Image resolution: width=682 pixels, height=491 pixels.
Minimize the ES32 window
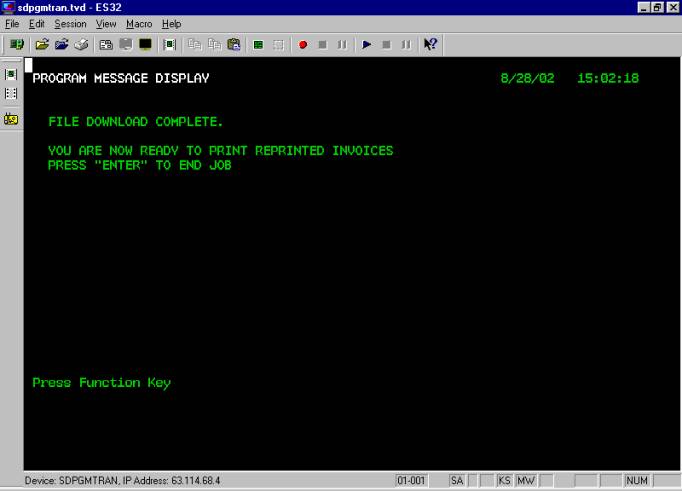click(643, 7)
